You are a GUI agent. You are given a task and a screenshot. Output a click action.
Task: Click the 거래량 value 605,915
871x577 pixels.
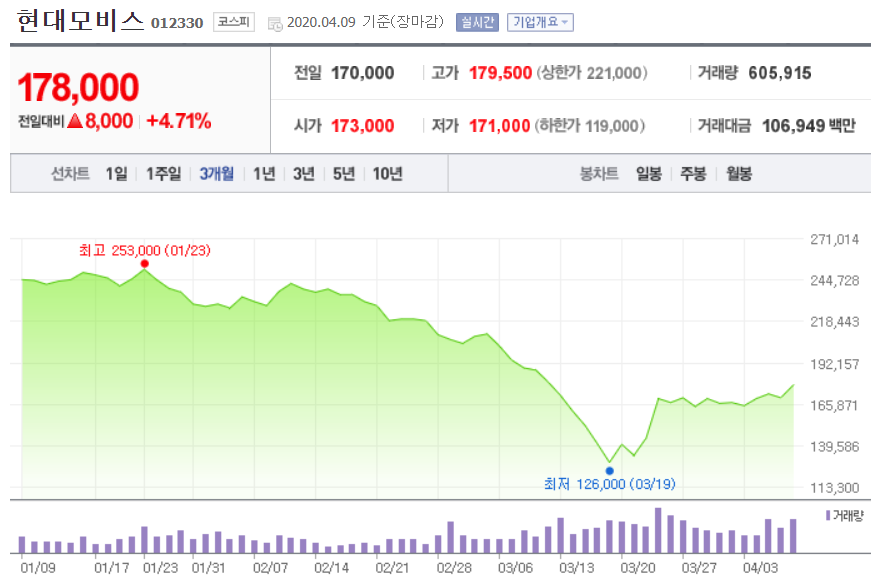pos(780,73)
